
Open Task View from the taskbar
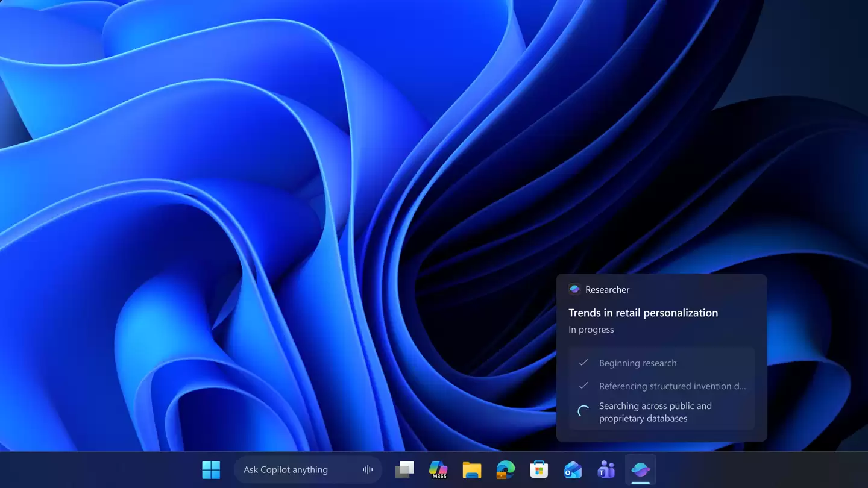404,469
